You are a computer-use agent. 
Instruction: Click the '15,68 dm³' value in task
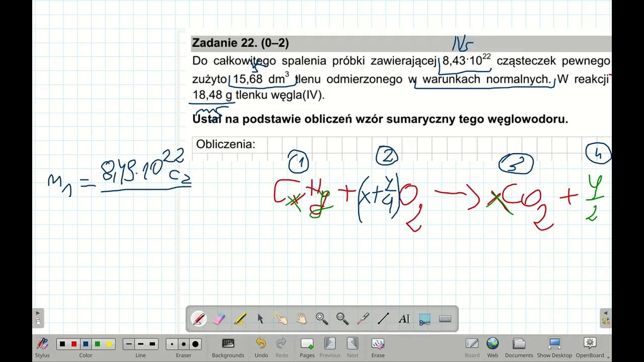click(261, 78)
